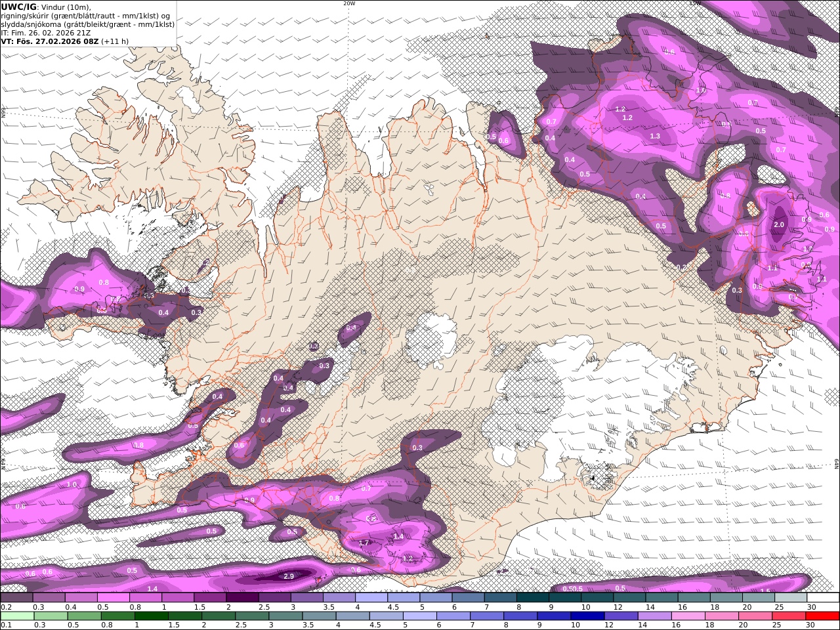Click the 'IT: Fim. 26. 02. 2026 21Z' line
840x630 pixels.
[x=45, y=33]
